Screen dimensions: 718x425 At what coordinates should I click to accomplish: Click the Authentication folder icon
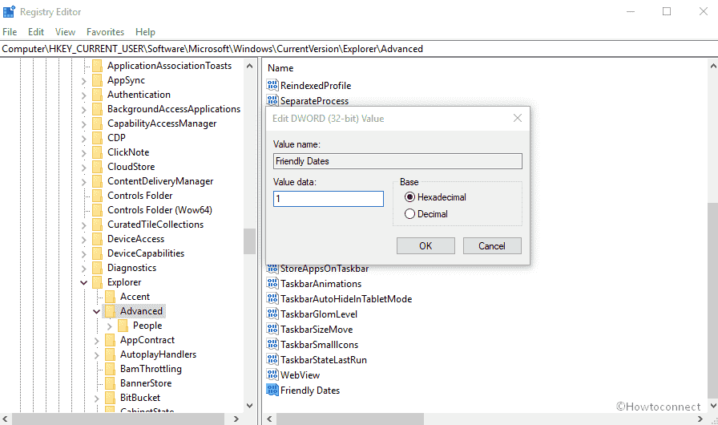pos(97,94)
